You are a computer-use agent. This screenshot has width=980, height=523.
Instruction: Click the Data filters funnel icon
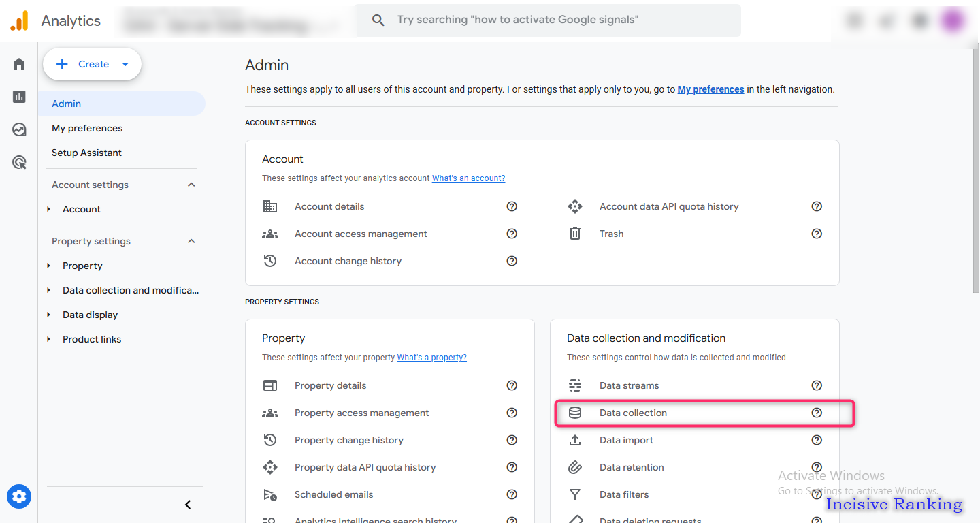[575, 494]
